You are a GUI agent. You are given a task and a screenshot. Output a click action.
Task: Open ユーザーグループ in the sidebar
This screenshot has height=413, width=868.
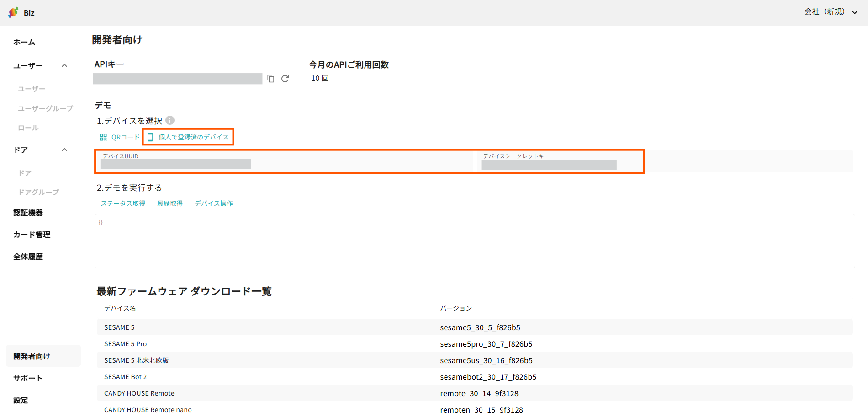45,108
